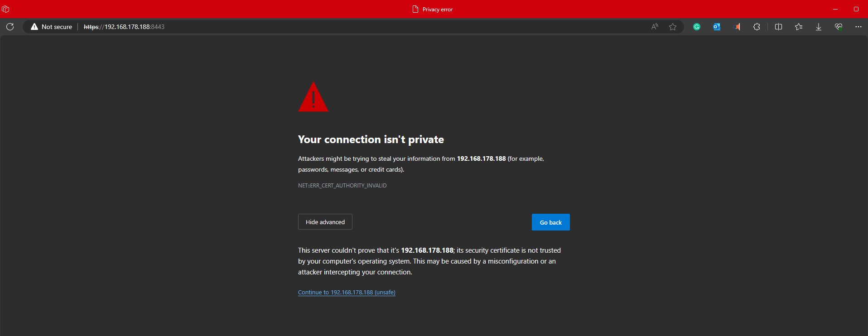Activate Read aloud in the address bar
This screenshot has height=336, width=868.
655,27
